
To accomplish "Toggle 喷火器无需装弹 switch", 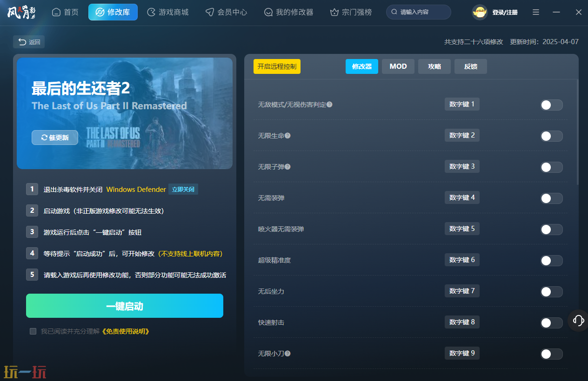I will click(x=551, y=230).
